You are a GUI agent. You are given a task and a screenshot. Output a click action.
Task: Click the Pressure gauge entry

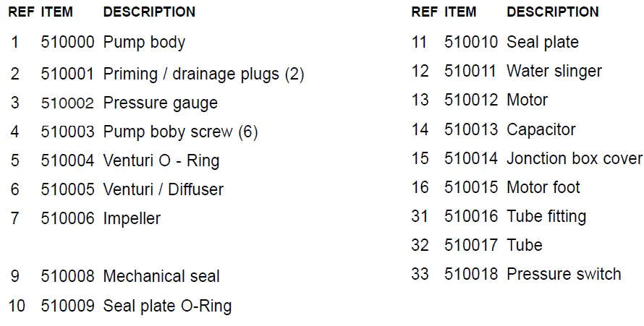pos(160,103)
